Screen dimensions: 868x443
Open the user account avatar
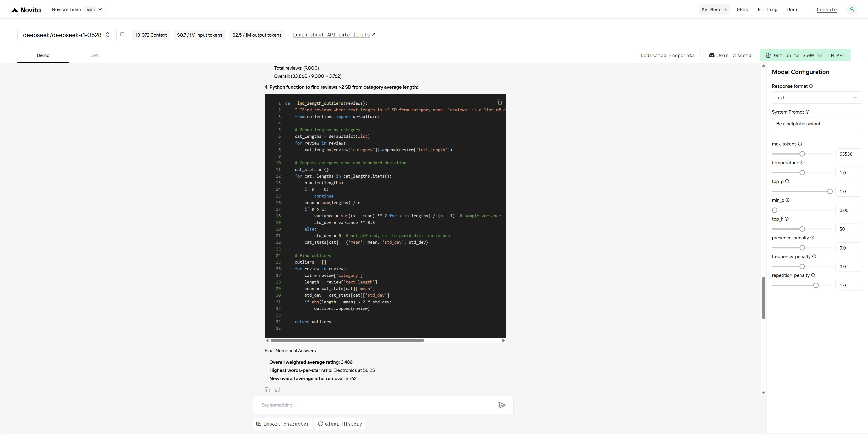click(851, 10)
